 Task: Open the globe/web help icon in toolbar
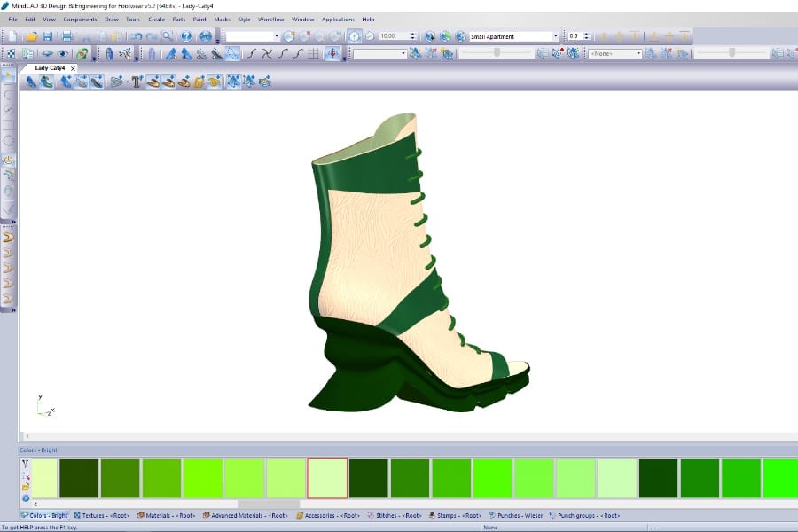tap(206, 36)
